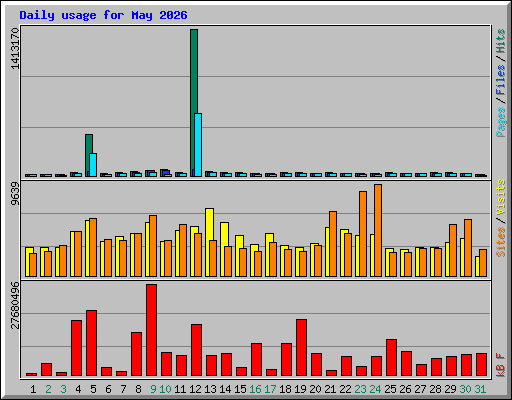
Task: Click day label 14 on the x-axis
Action: tap(225, 389)
